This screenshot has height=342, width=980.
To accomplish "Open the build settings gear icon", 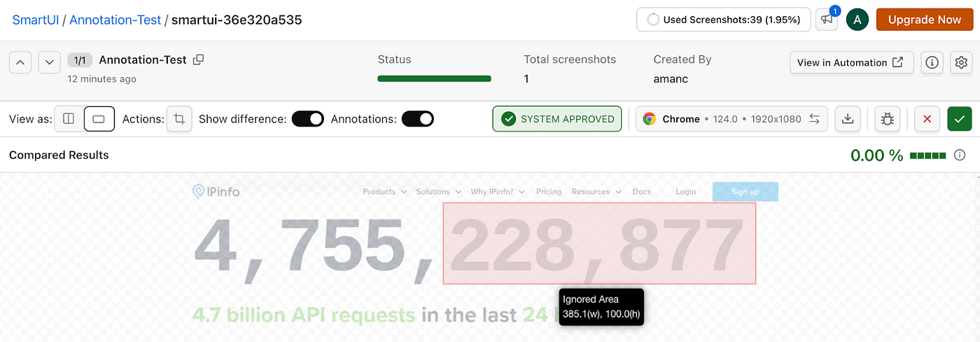I will tap(961, 62).
